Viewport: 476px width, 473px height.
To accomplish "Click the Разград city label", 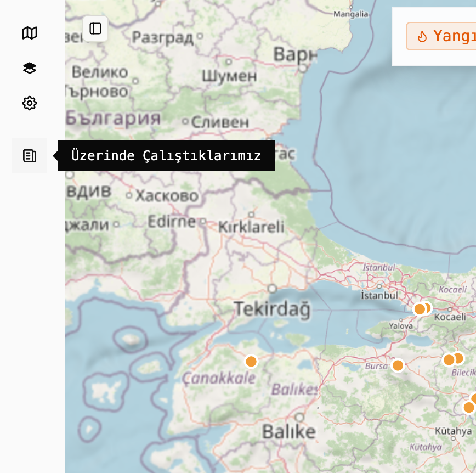I will click(x=163, y=38).
